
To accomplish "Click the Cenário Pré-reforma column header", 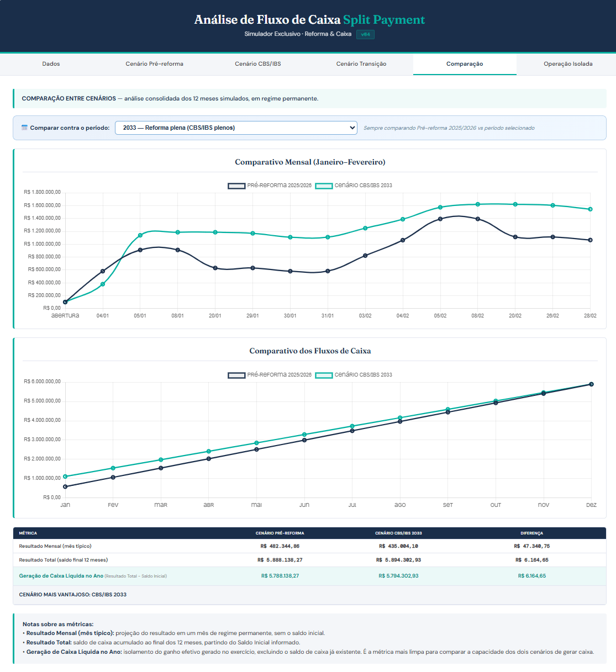I will click(x=280, y=533).
